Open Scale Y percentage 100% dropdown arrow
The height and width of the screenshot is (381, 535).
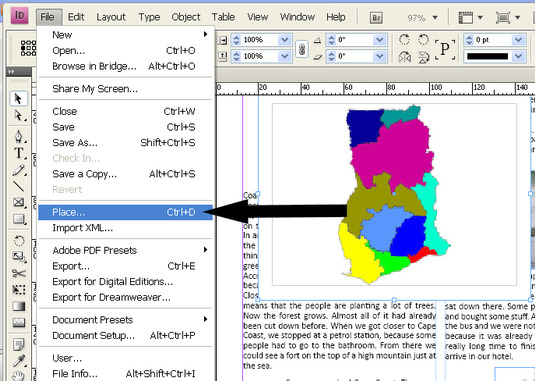coord(284,56)
